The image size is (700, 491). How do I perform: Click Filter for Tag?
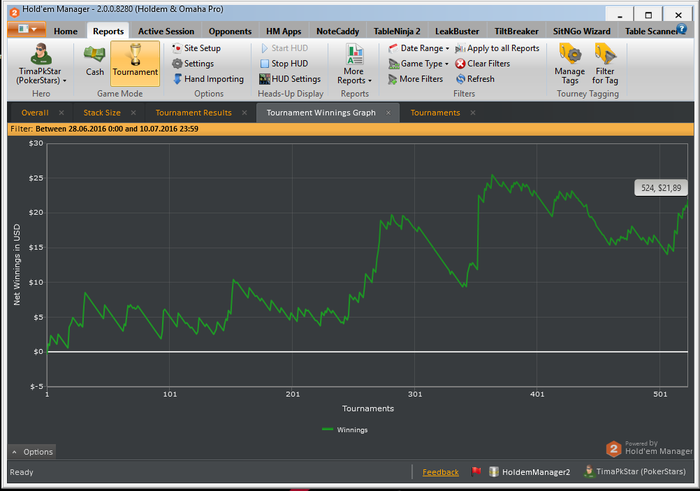pos(605,63)
